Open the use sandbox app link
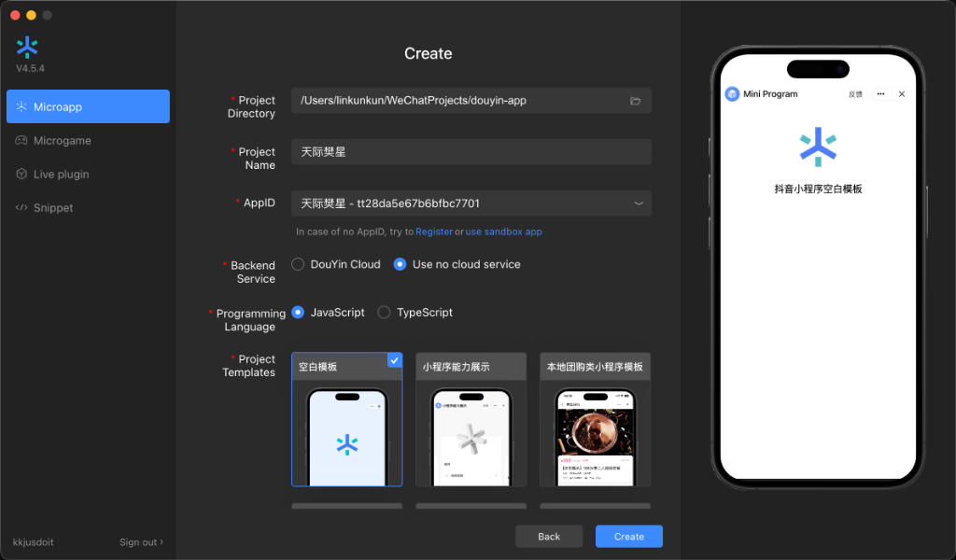The width and height of the screenshot is (956, 560). [503, 231]
